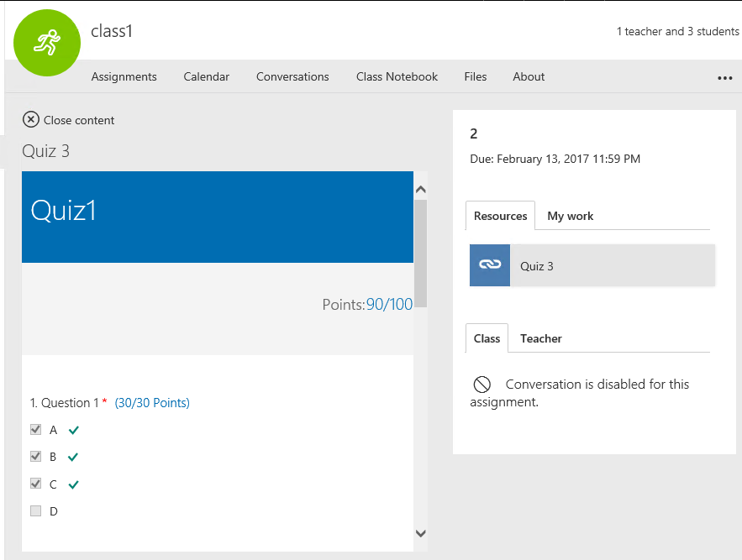Viewport: 742px width, 560px height.
Task: Click the Quiz 3 heading above the quiz
Action: tap(46, 151)
